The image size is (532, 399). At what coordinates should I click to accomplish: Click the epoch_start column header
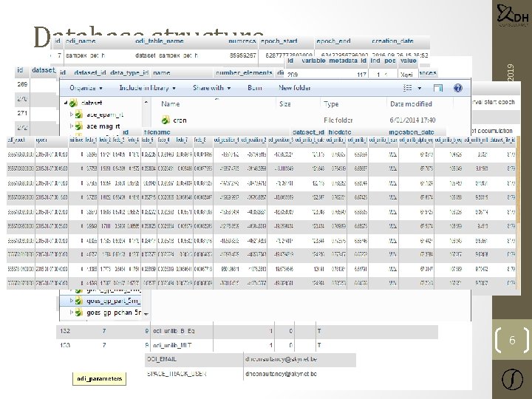[x=279, y=41]
